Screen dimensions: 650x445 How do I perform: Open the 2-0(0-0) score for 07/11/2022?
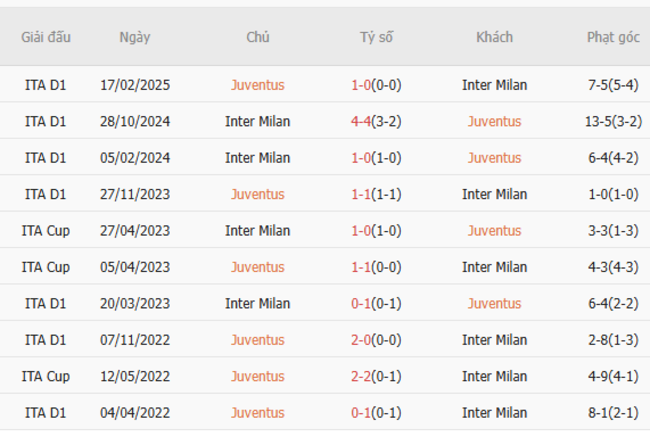tap(376, 340)
